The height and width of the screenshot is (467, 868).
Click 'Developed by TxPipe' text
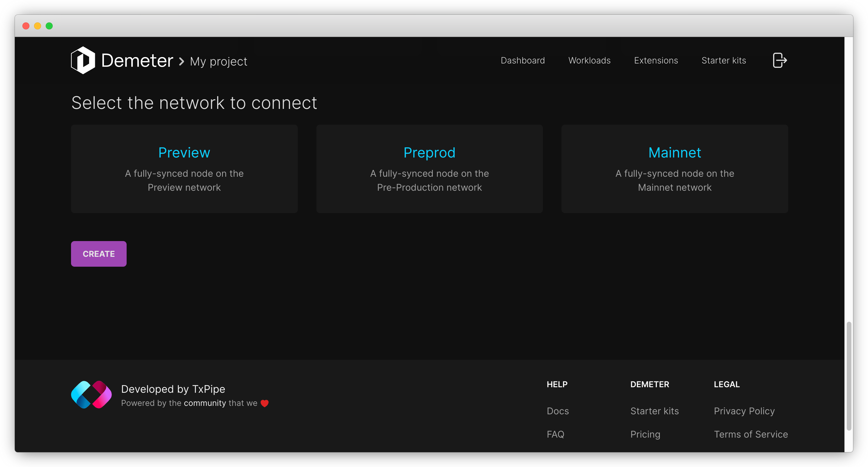(x=173, y=389)
